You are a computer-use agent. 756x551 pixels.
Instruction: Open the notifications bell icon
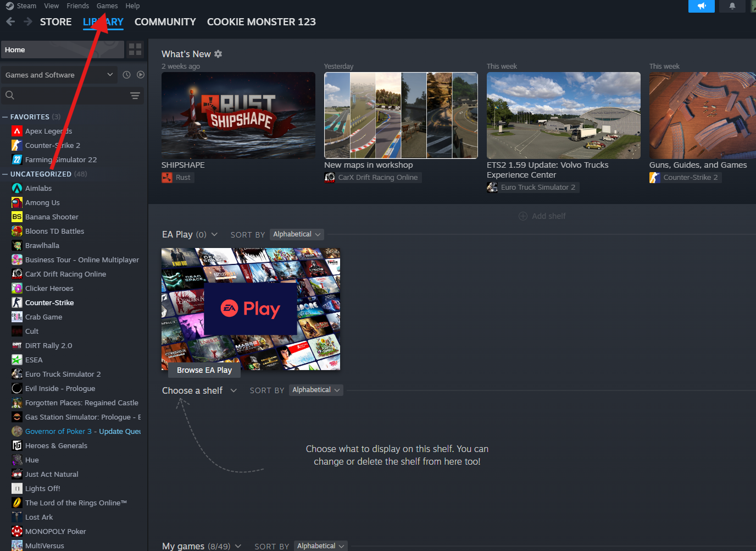pyautogui.click(x=732, y=6)
